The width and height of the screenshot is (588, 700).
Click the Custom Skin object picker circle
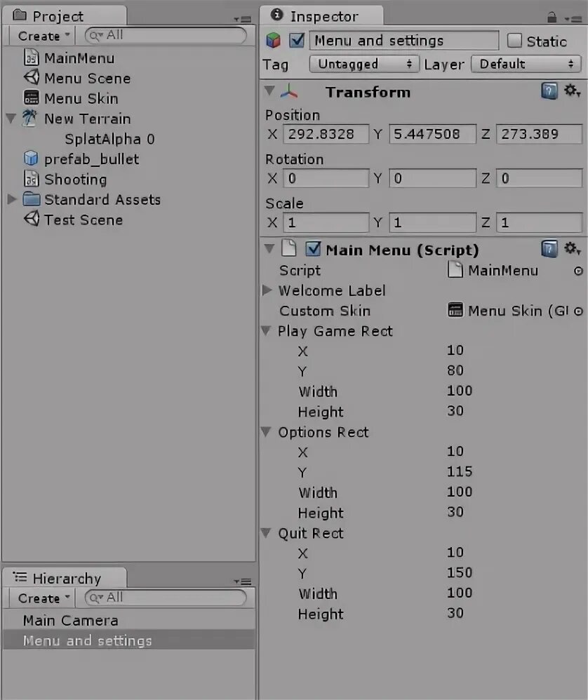tap(578, 311)
